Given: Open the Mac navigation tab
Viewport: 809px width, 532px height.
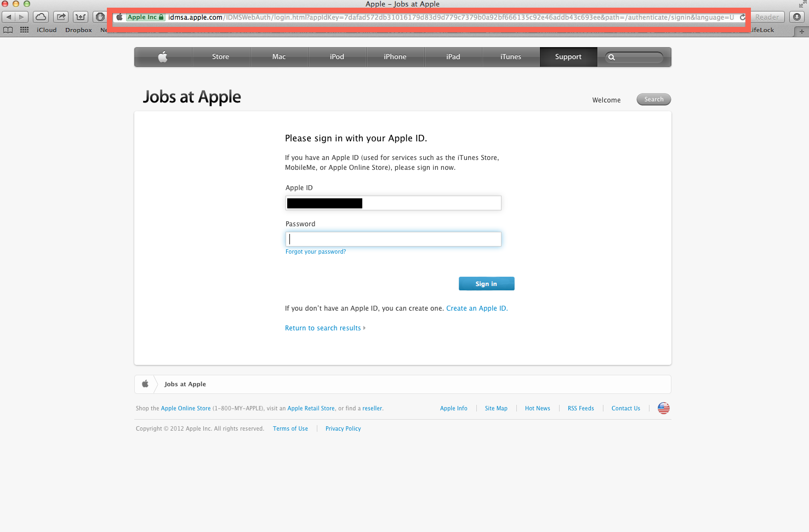Looking at the screenshot, I should [279, 56].
